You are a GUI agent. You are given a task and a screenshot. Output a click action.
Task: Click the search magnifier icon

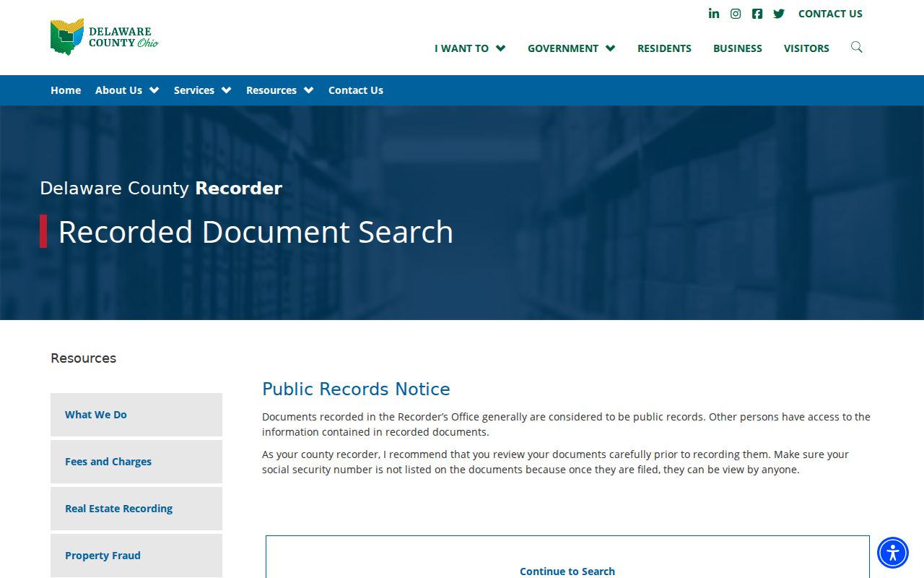[x=857, y=47]
